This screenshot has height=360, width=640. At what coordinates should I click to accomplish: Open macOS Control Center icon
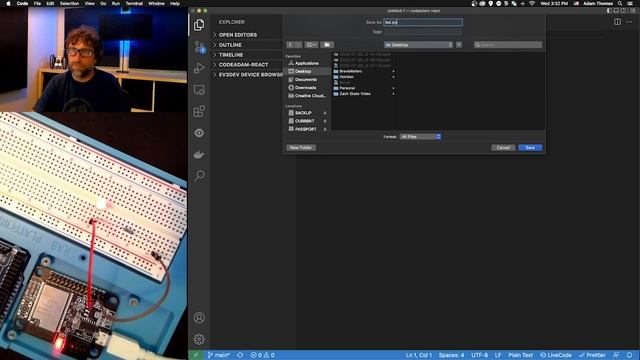point(631,3)
